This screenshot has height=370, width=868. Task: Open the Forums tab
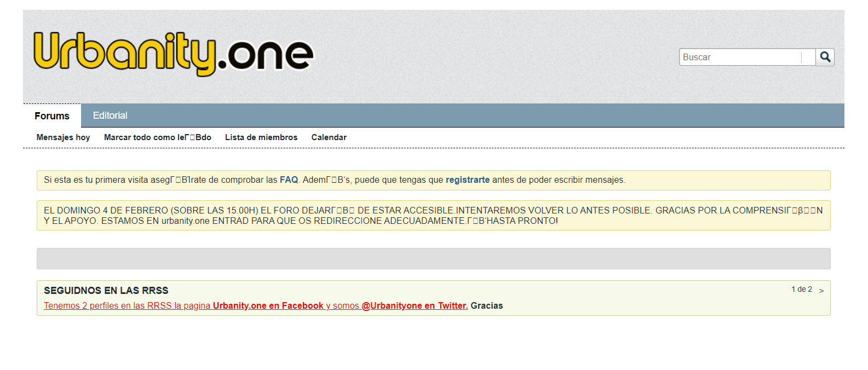(52, 116)
